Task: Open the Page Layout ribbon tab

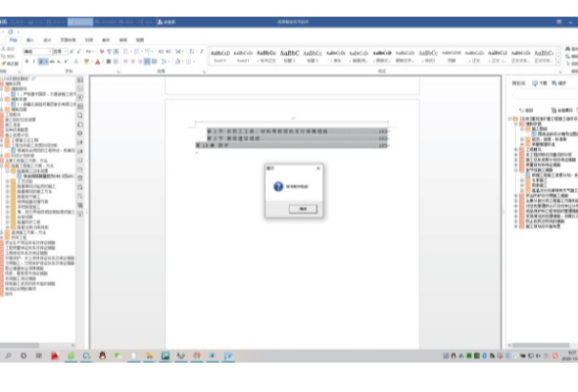Action: (68, 40)
